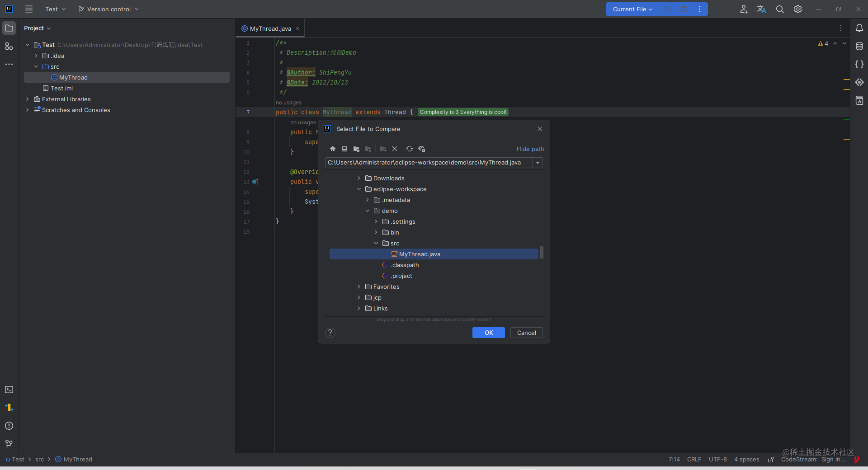Confirm with the OK button

[x=489, y=333]
